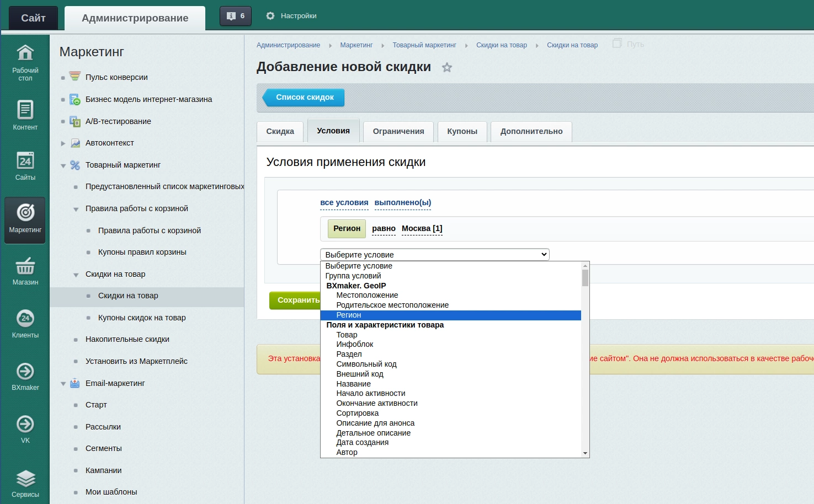Expand the Автоконтекст tree node
Viewport: 814px width, 504px height.
click(x=63, y=143)
